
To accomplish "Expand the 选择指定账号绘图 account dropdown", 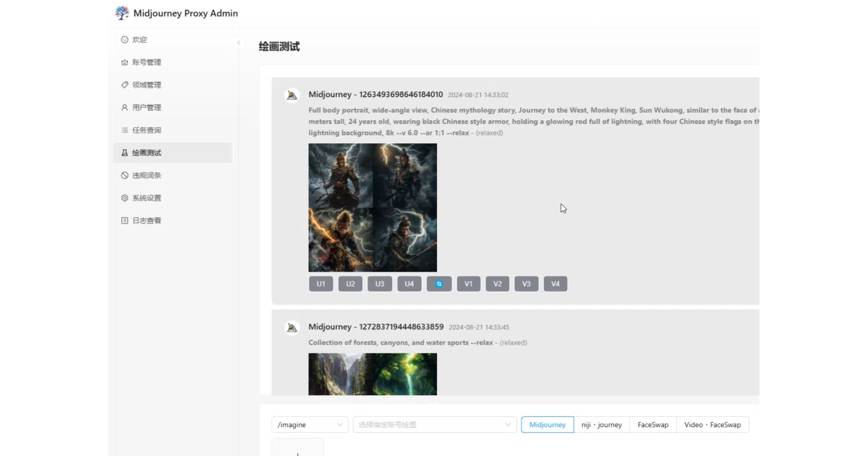I will click(435, 425).
